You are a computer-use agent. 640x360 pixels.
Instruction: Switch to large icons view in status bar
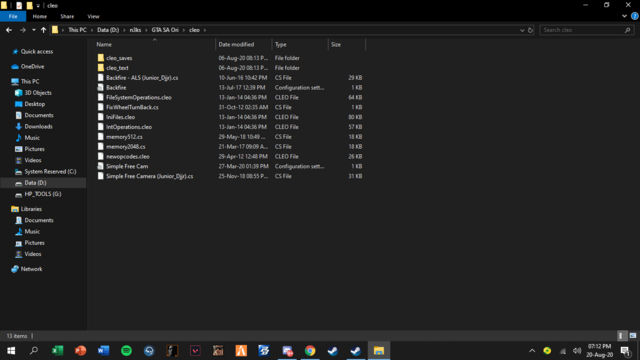(x=633, y=336)
